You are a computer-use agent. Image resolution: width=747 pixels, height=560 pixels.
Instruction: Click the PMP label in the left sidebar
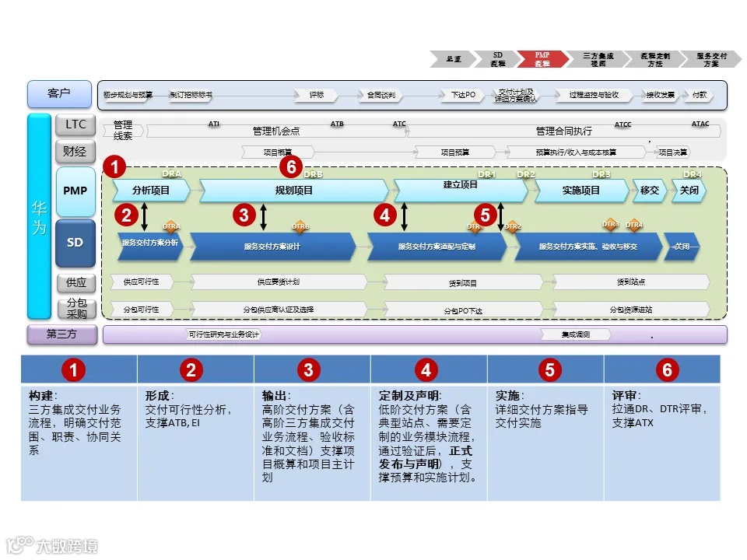[x=75, y=190]
